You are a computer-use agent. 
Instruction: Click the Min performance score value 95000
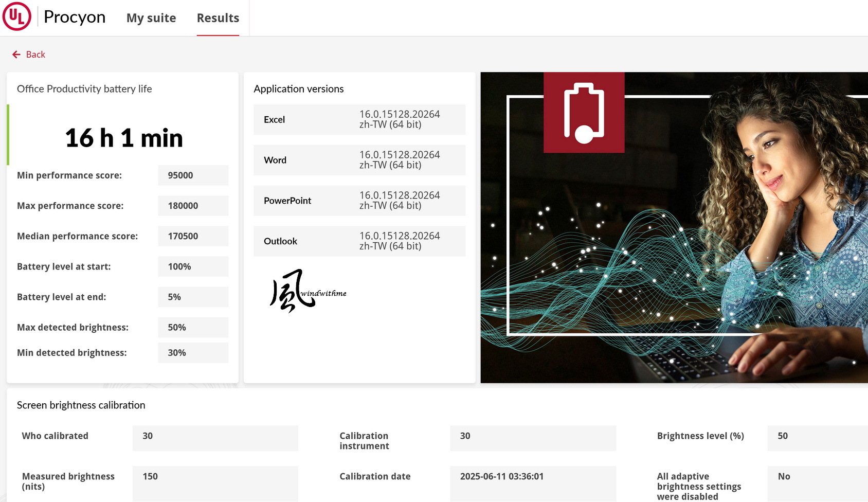pyautogui.click(x=193, y=175)
